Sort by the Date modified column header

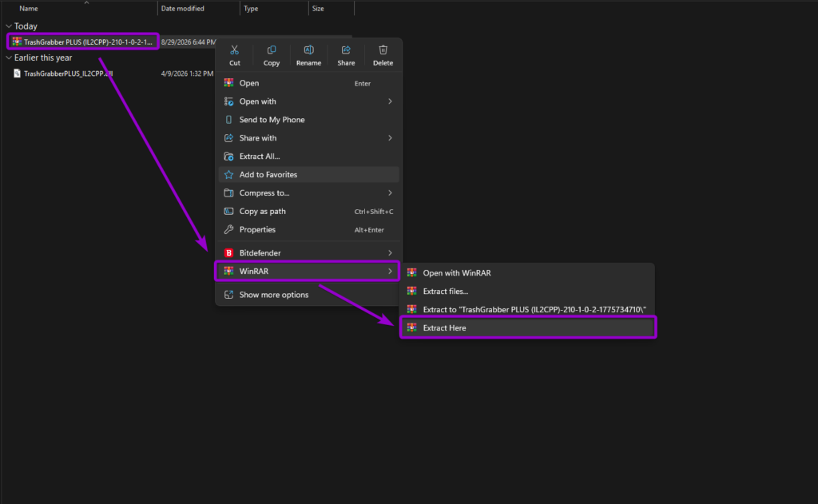(183, 8)
